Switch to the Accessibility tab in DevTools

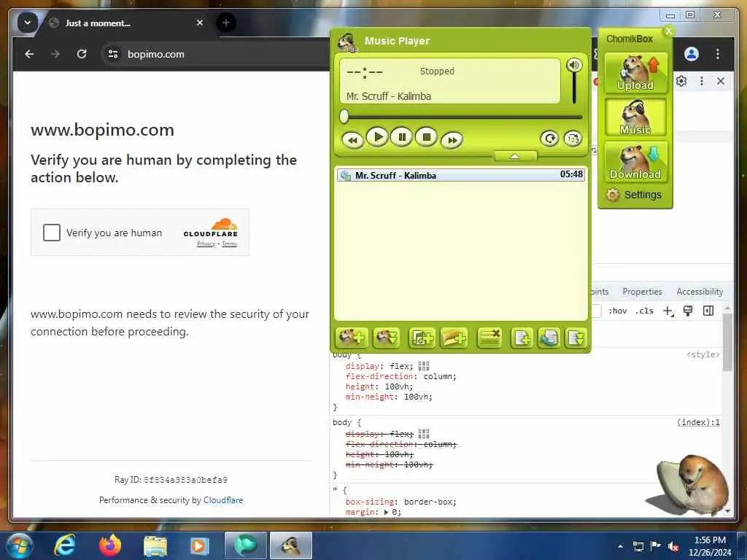coord(700,292)
